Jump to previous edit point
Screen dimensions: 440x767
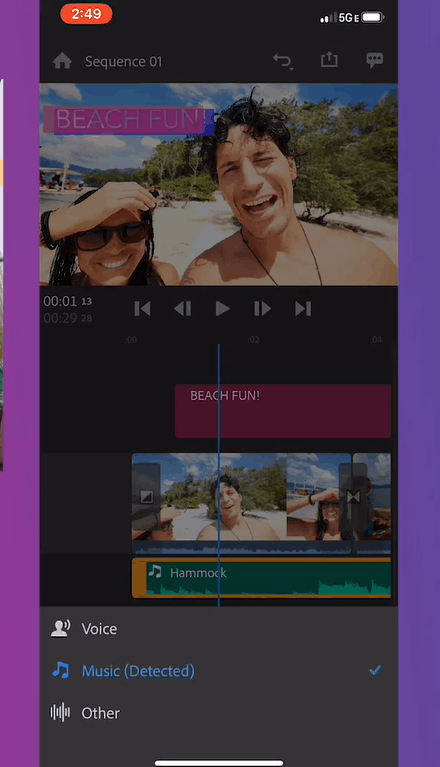(142, 309)
